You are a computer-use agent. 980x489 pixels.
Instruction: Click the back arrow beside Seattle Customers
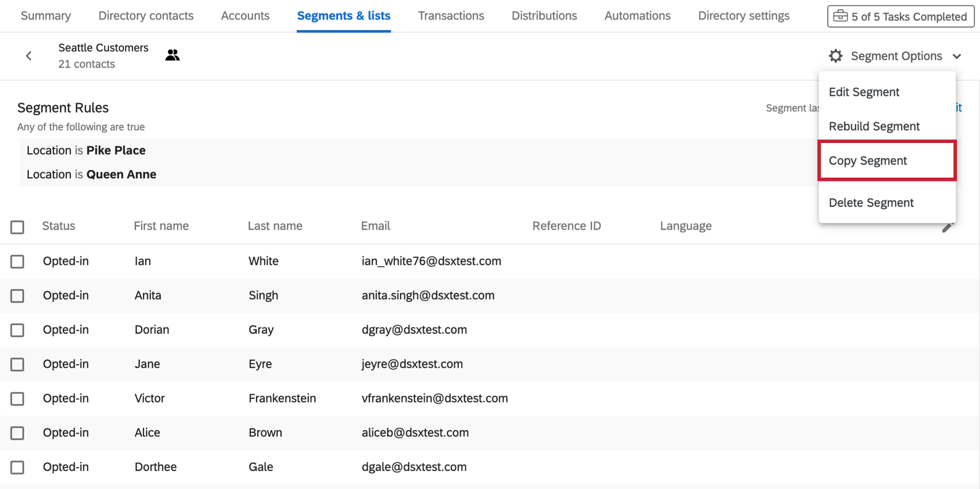tap(29, 56)
